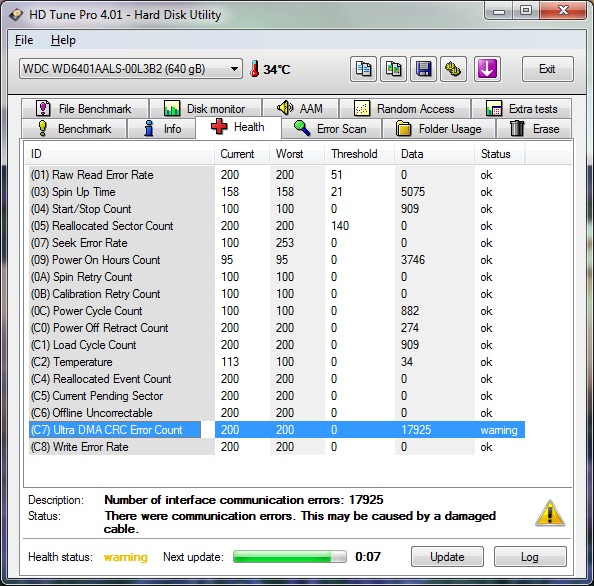Open the options gears icon
The height and width of the screenshot is (586, 594).
[453, 69]
